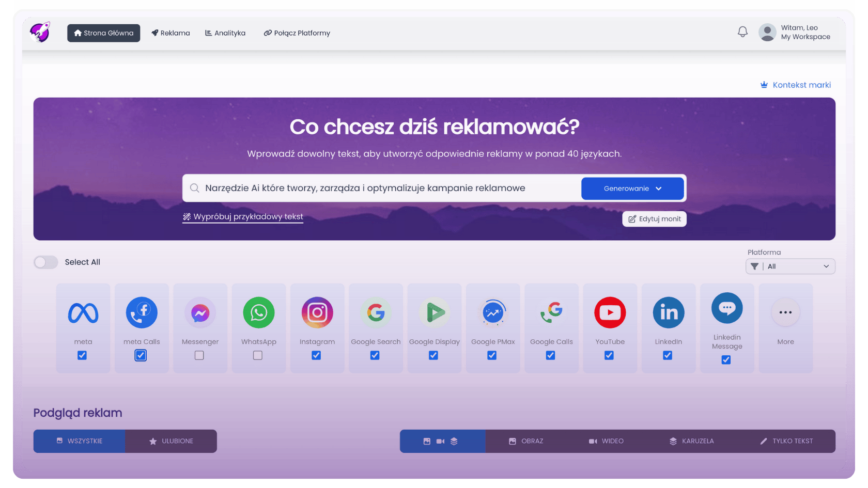Uncheck the Linkedin Message checkbox
The image size is (868, 488).
click(x=726, y=360)
